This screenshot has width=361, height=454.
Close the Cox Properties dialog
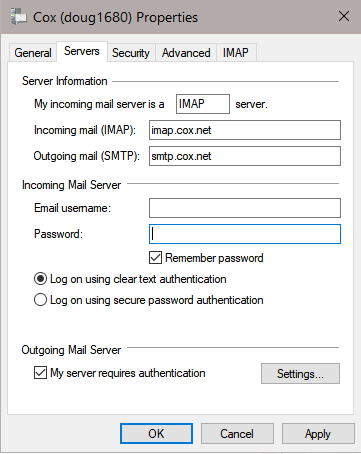344,16
